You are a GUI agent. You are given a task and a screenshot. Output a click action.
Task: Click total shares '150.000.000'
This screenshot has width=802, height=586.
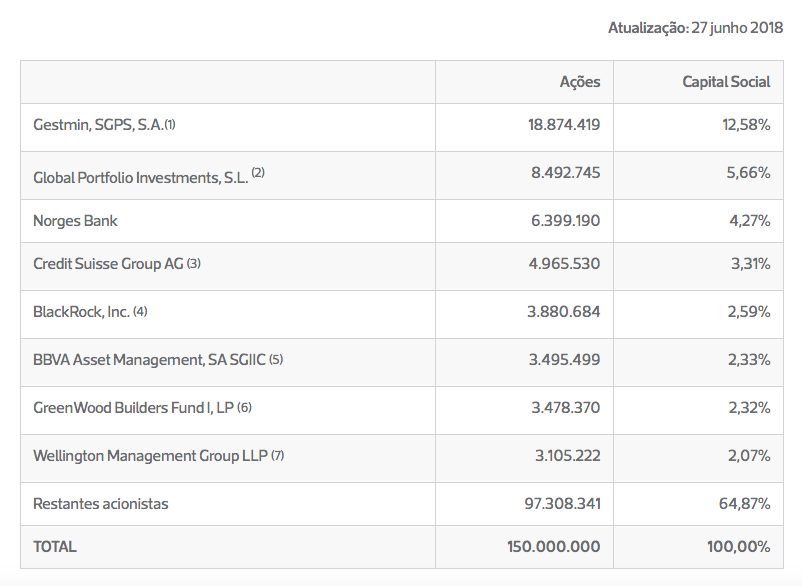point(553,547)
